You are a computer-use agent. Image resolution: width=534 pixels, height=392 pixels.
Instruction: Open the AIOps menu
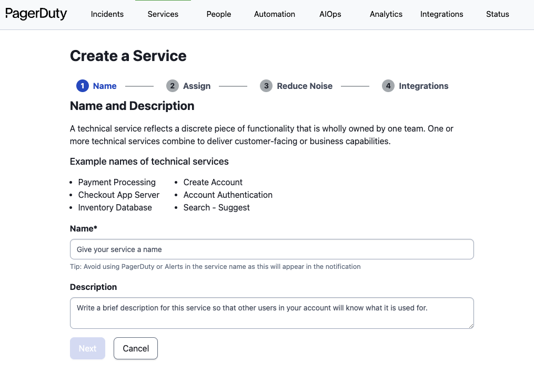(x=330, y=14)
